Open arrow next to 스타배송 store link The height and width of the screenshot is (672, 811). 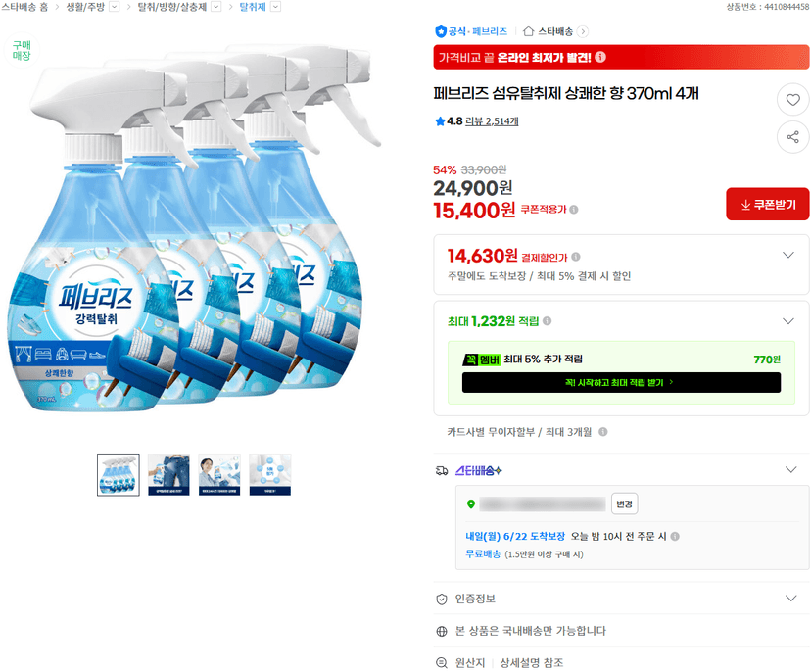coord(583,31)
